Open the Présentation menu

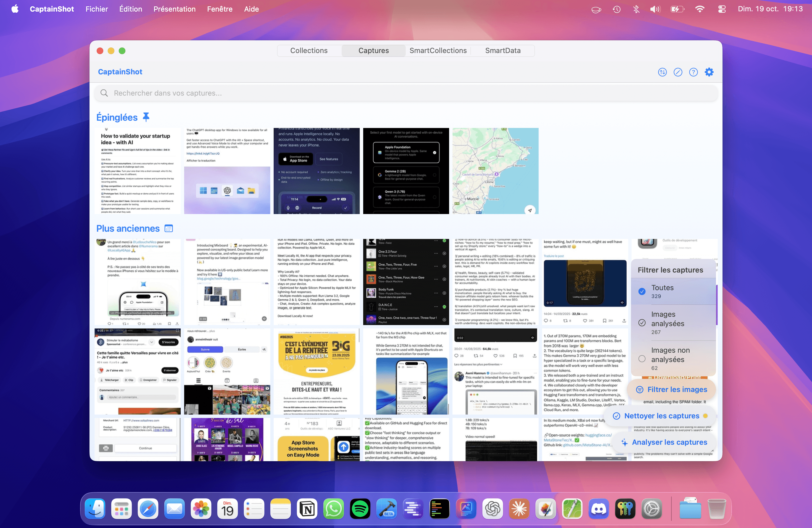click(x=174, y=9)
